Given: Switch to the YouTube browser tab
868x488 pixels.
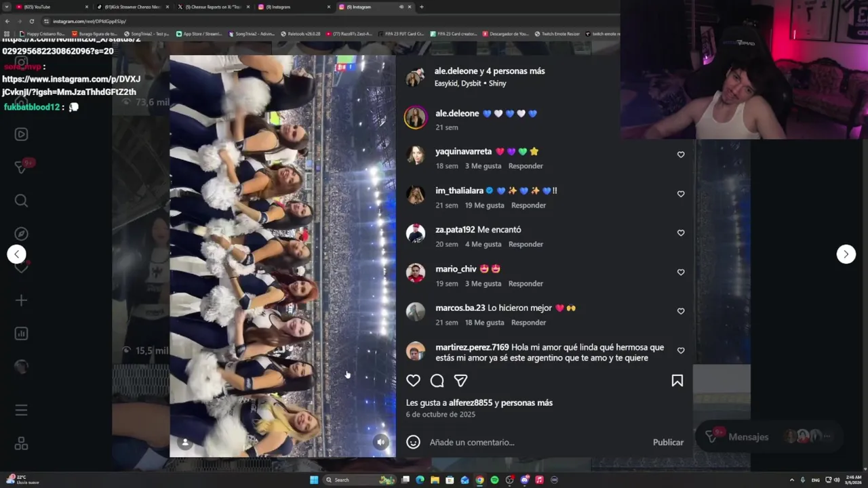Looking at the screenshot, I should [x=53, y=7].
